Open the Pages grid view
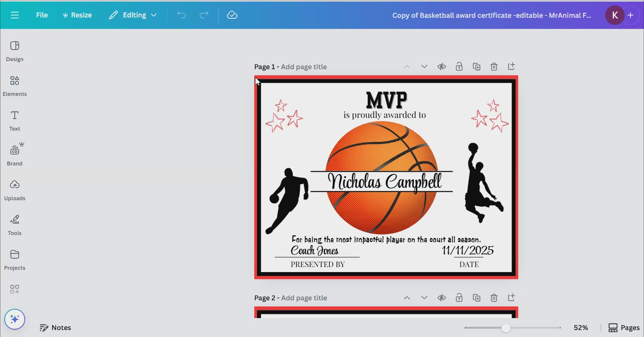This screenshot has height=337, width=644. click(x=624, y=328)
